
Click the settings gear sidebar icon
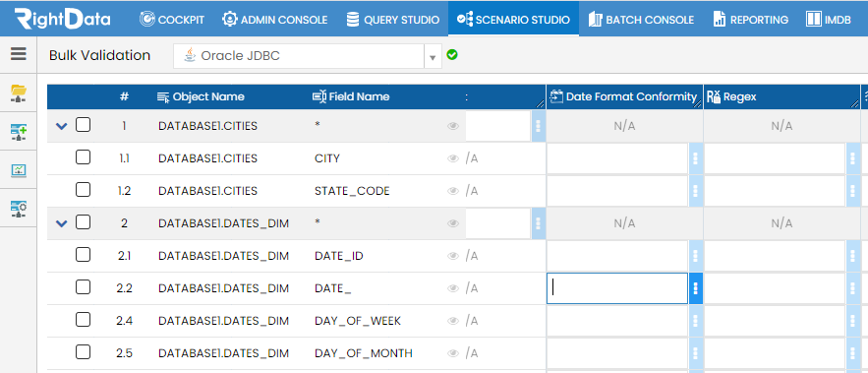tap(19, 209)
